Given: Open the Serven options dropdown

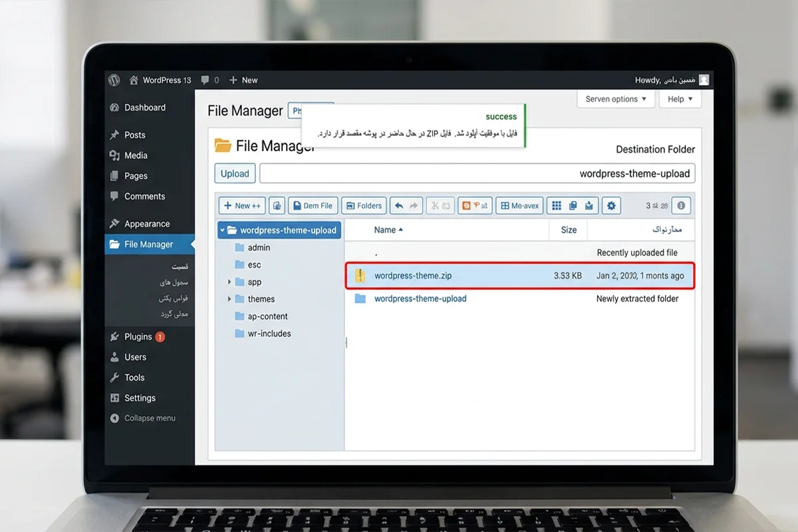Looking at the screenshot, I should click(x=616, y=99).
